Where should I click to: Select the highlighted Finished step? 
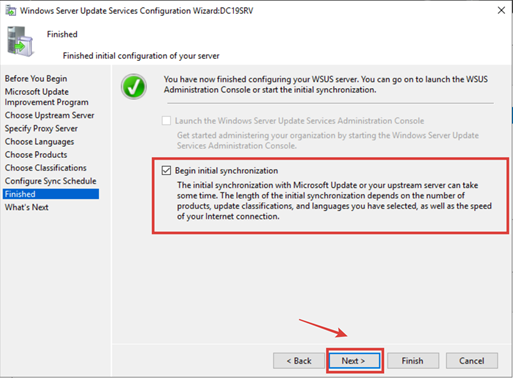(x=51, y=194)
